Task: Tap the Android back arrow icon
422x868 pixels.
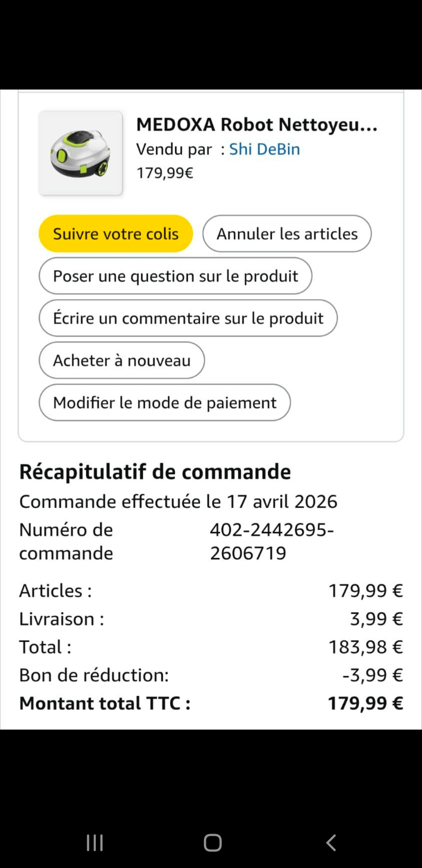Action: (x=331, y=843)
